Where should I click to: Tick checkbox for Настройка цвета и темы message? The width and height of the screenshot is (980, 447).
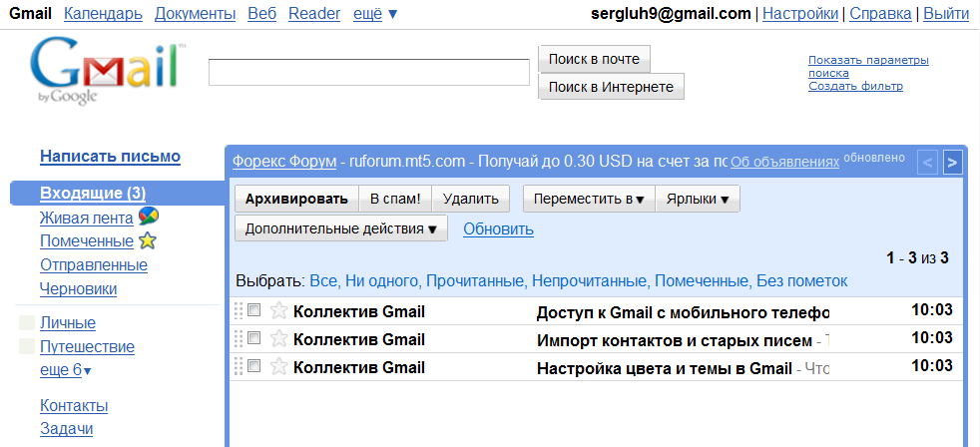coord(253,366)
